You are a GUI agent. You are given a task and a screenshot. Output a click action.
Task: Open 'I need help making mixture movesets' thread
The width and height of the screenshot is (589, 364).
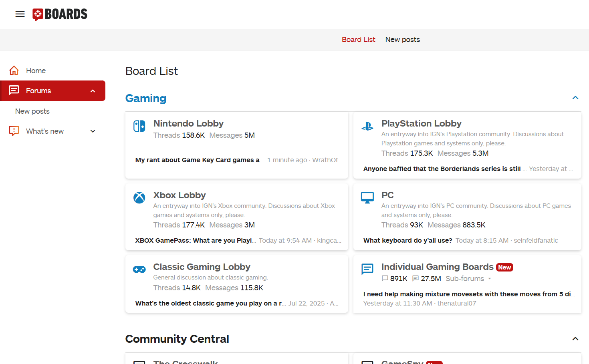tap(469, 294)
